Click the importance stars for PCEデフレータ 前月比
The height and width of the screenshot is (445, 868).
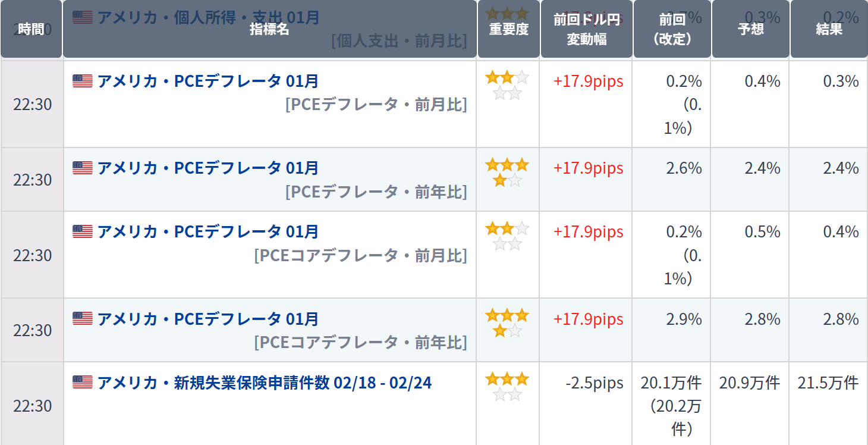[507, 84]
